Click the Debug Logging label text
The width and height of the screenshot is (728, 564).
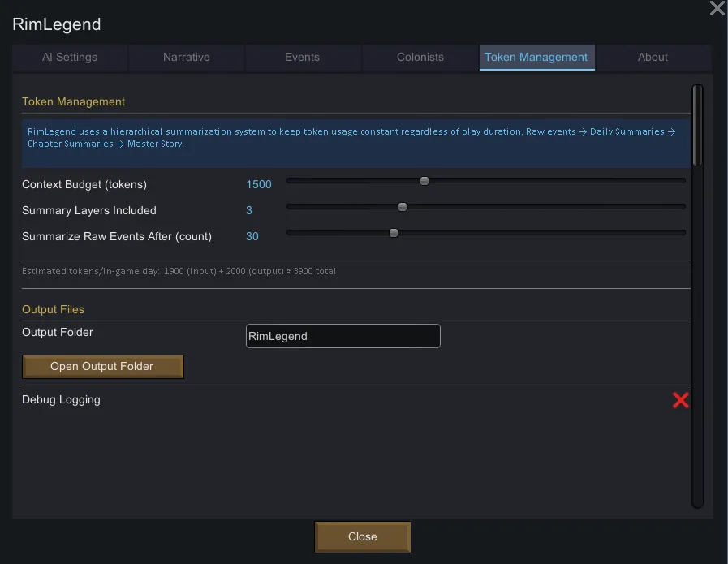click(62, 400)
